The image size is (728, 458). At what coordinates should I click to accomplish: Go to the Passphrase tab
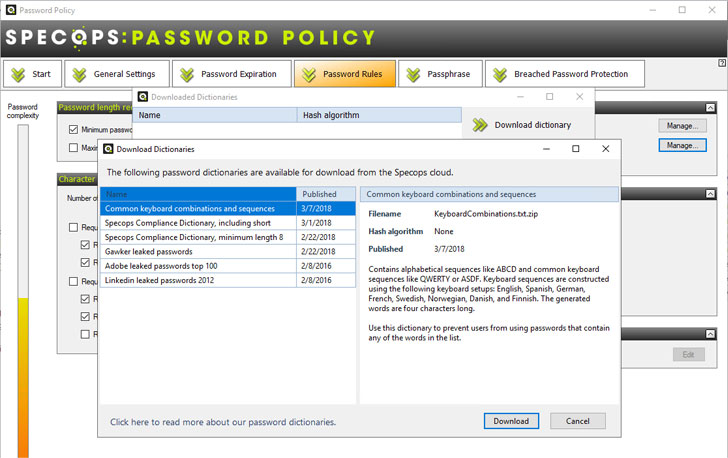tap(440, 74)
